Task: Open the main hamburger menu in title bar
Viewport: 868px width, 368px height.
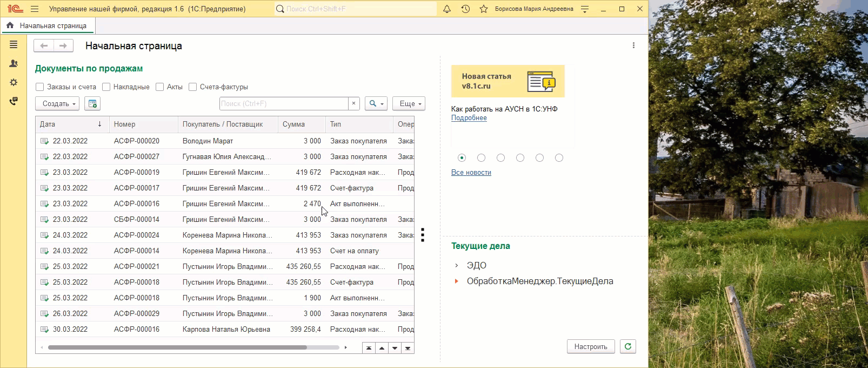Action: pos(35,9)
